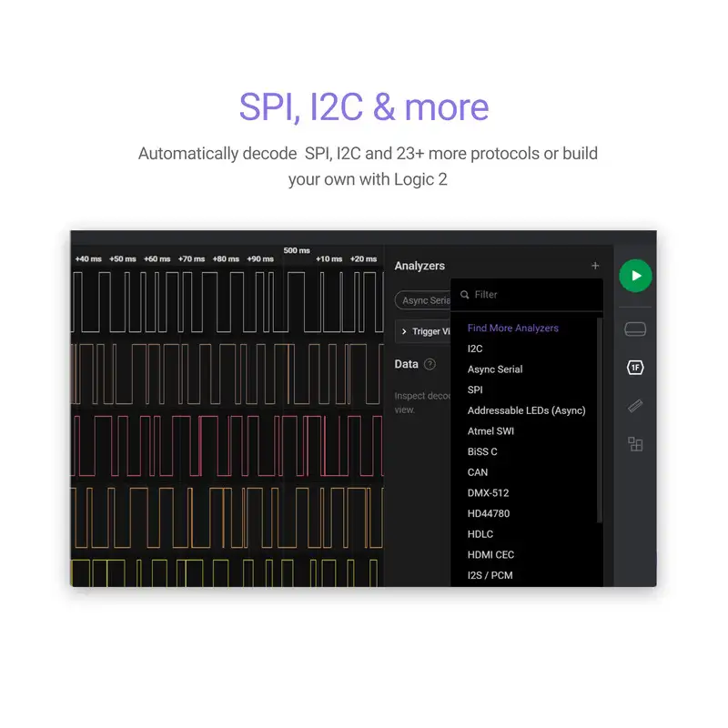
Task: Choose Addressable LEDs (Async) analyzer
Action: click(527, 410)
